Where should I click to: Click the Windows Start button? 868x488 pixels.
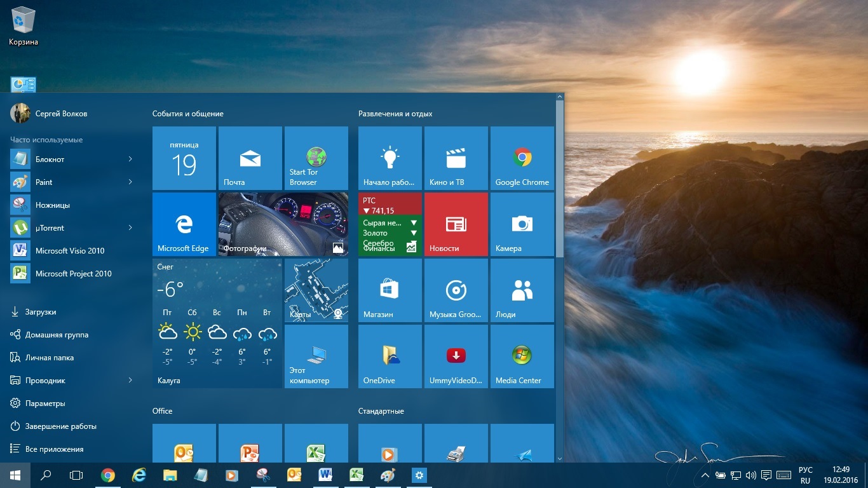pyautogui.click(x=15, y=475)
